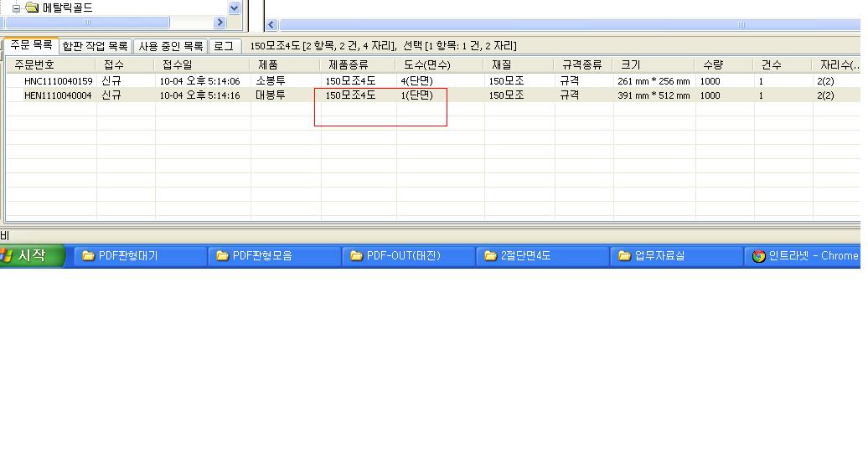
Task: Open the 합판 작업 목록 tab
Action: point(95,46)
